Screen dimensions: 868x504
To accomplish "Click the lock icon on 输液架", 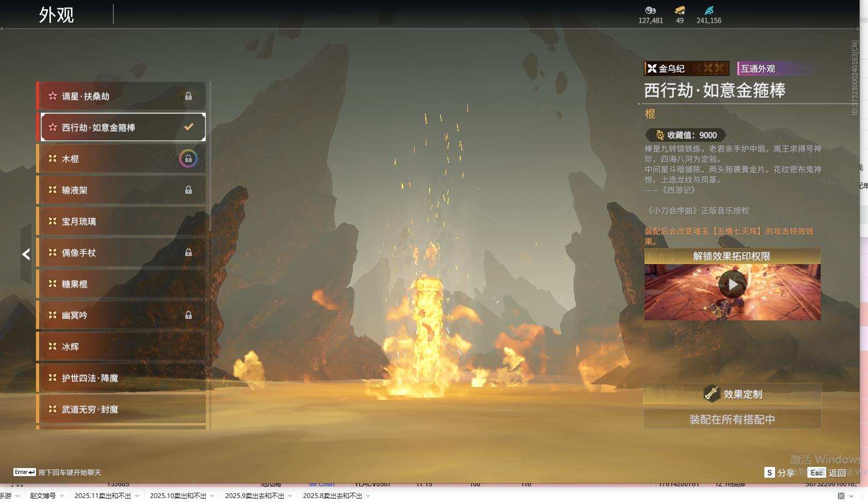I will tap(189, 190).
